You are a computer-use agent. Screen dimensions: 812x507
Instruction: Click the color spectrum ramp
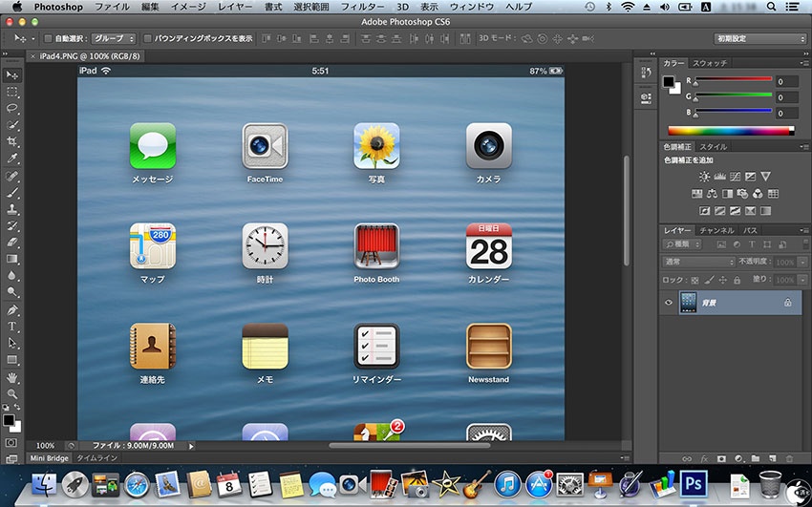pos(731,132)
